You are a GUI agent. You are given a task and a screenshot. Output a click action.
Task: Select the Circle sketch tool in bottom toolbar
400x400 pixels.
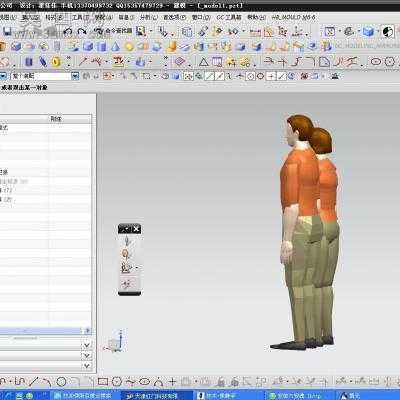click(x=61, y=382)
